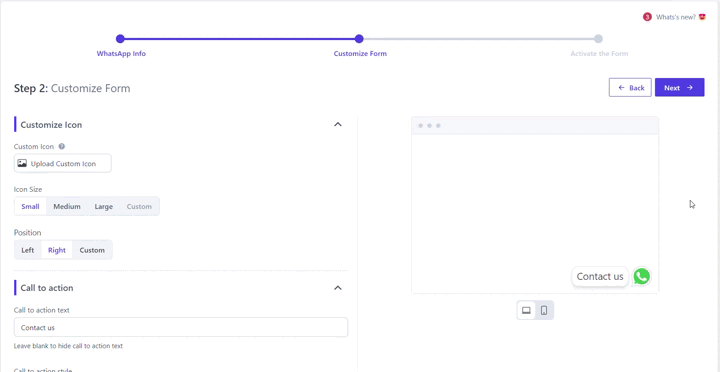Viewport: 720px width, 372px height.
Task: Click the WhatsApp icon in preview
Action: pyautogui.click(x=641, y=276)
